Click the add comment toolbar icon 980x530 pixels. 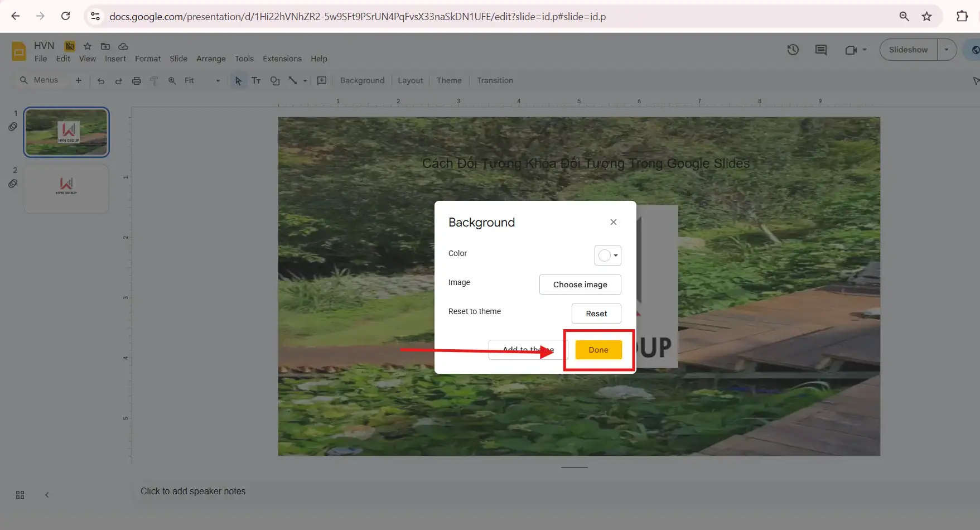[322, 81]
